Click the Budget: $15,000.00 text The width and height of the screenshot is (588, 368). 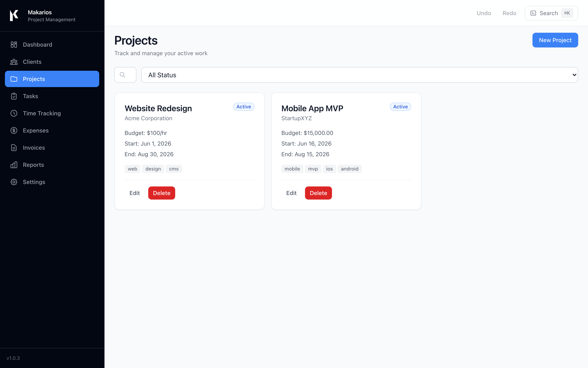[307, 133]
